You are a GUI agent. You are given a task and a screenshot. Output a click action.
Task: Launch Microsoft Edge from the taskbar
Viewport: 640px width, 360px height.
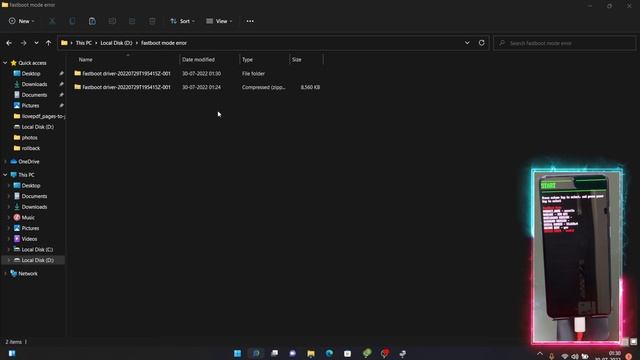(x=329, y=353)
